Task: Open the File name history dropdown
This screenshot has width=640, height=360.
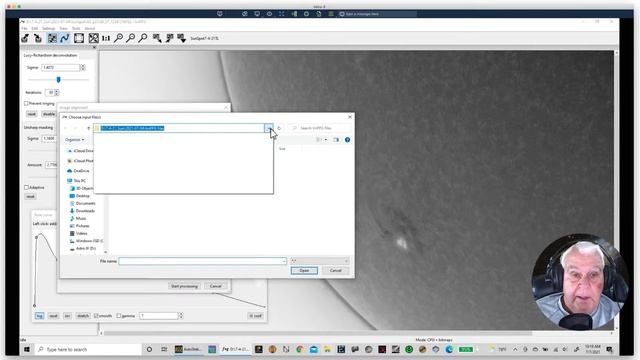Action: 284,261
